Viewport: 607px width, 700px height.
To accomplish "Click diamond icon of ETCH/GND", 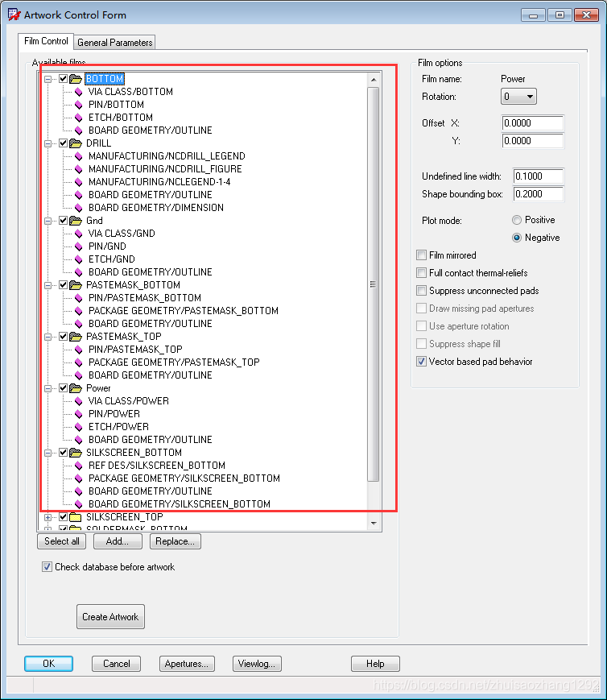I will [79, 259].
